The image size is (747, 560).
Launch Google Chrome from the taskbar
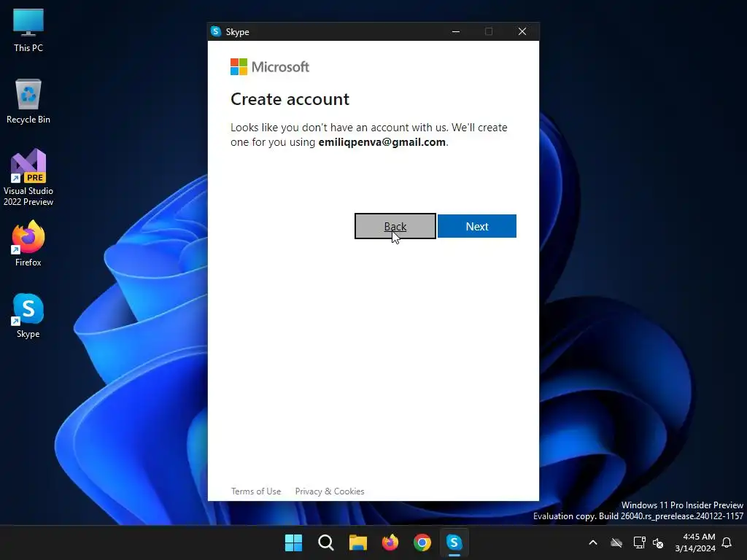point(422,542)
